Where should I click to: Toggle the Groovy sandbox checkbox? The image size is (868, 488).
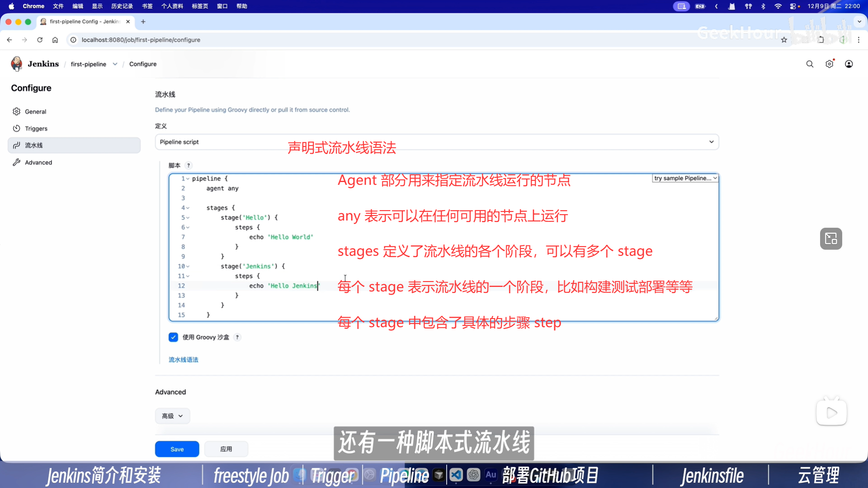173,337
